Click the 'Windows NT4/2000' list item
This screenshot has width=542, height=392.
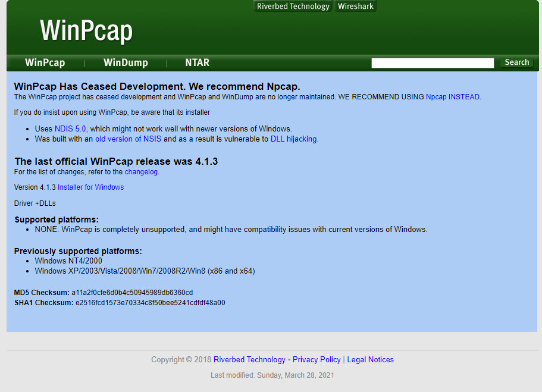point(68,261)
